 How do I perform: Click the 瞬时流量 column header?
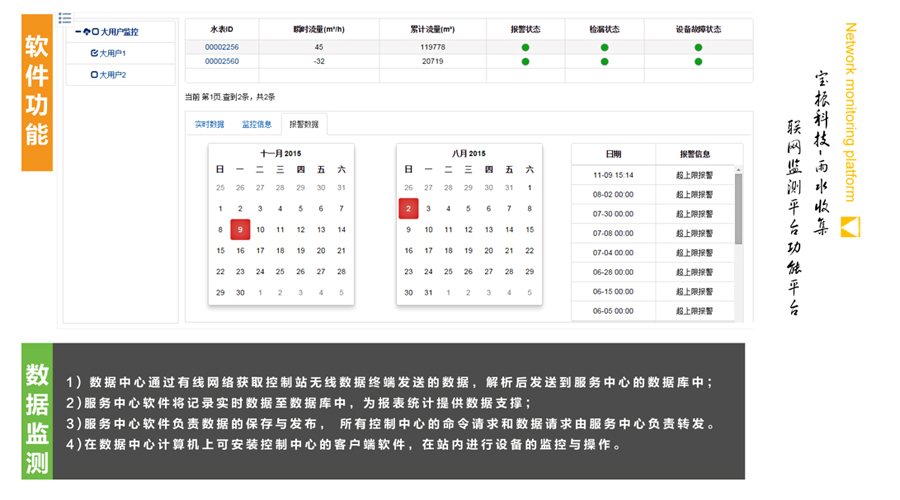click(319, 29)
